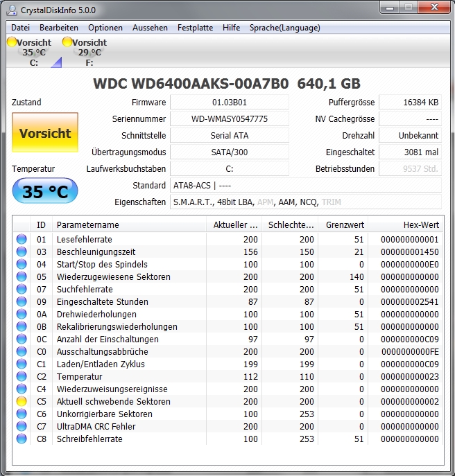Click the blue 35 °C temperature button
455x476 pixels.
[45, 191]
